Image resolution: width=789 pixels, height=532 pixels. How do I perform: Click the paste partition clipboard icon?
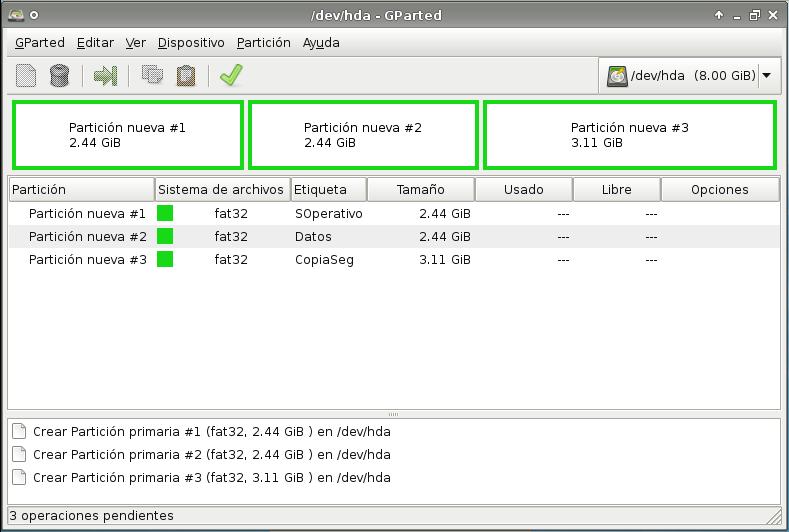(185, 76)
